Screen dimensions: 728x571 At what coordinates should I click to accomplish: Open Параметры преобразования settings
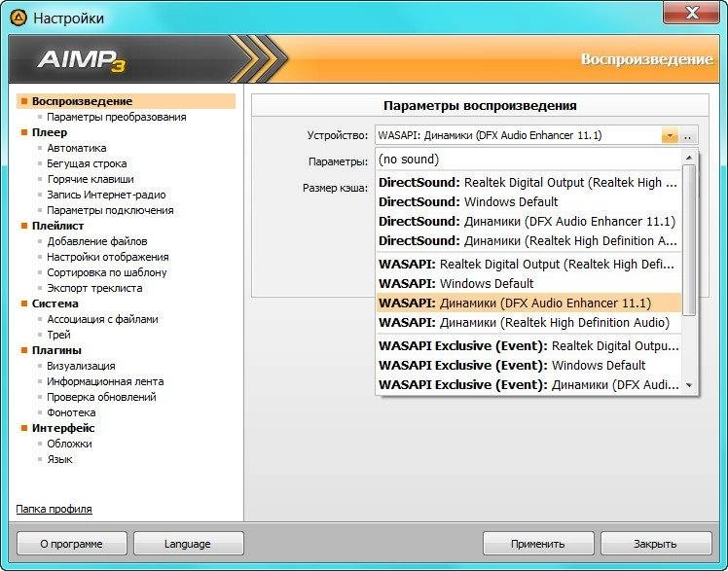pyautogui.click(x=117, y=117)
